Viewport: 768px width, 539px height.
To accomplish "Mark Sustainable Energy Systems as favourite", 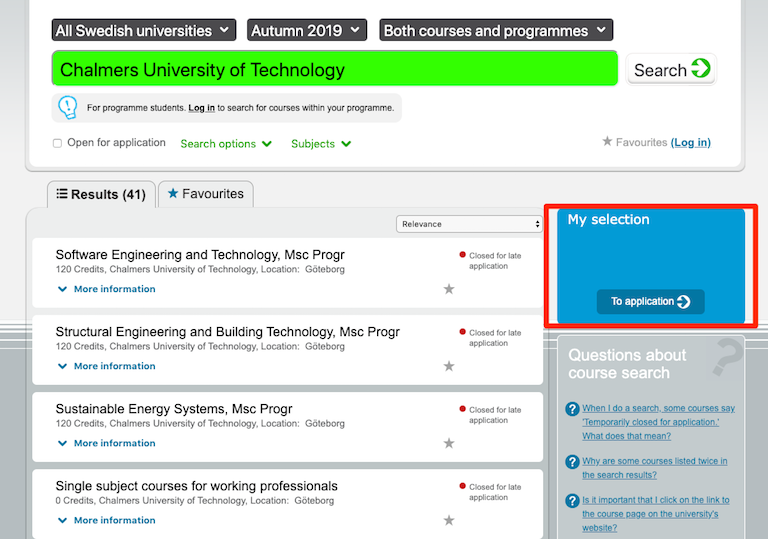I will click(x=449, y=443).
